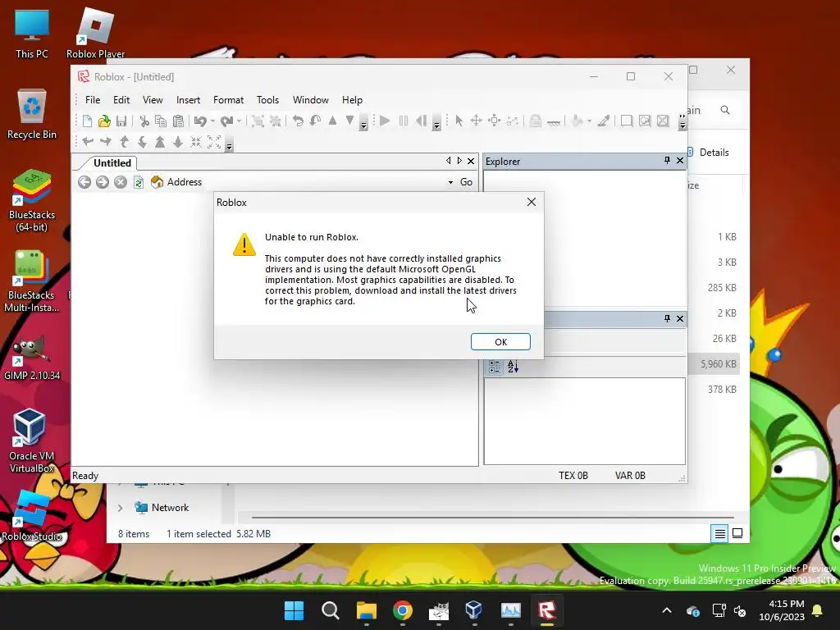Click the Ungroup selection icon
Viewport: 840px width, 630px height.
(x=276, y=121)
